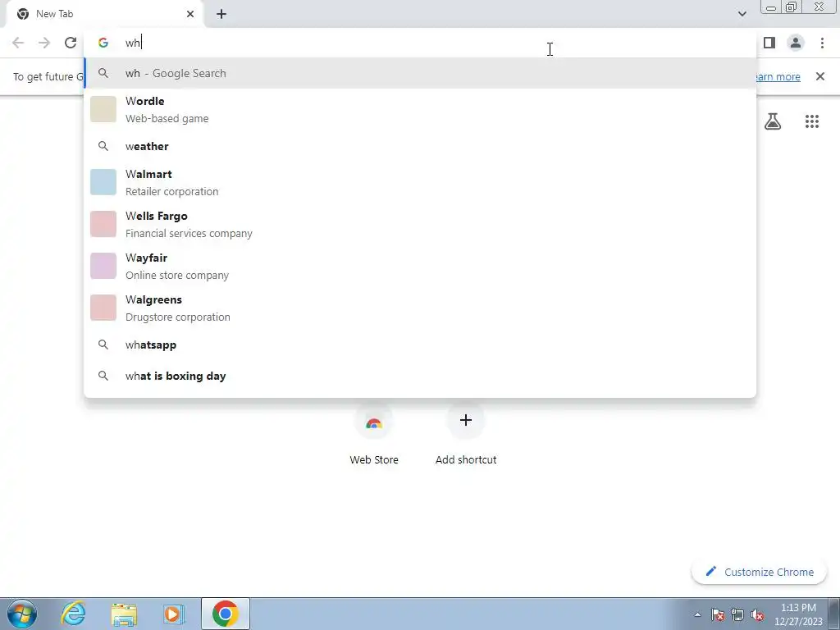The width and height of the screenshot is (840, 630).
Task: Open Windows Media Player from taskbar
Action: pos(173,614)
